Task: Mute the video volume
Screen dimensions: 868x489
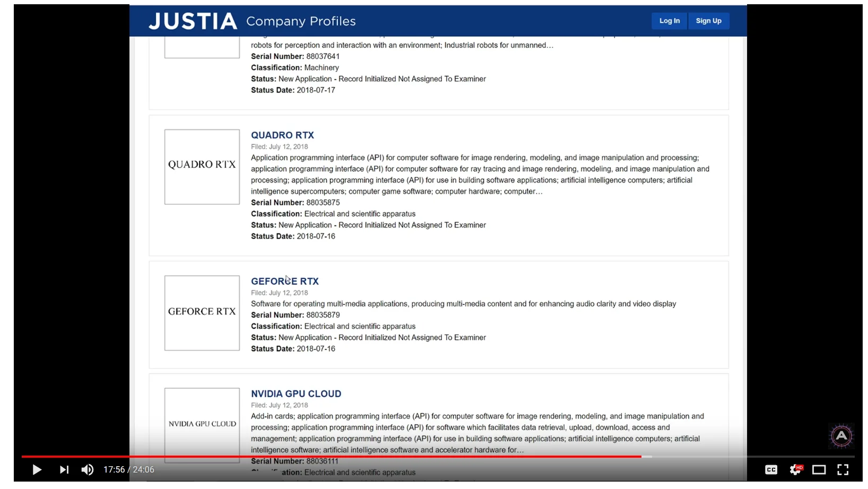Action: click(87, 470)
